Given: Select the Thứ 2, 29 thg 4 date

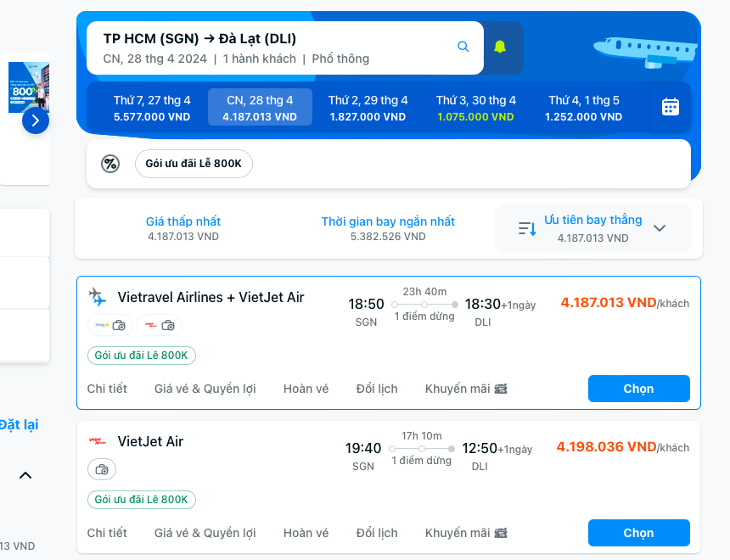Looking at the screenshot, I should click(x=368, y=107).
